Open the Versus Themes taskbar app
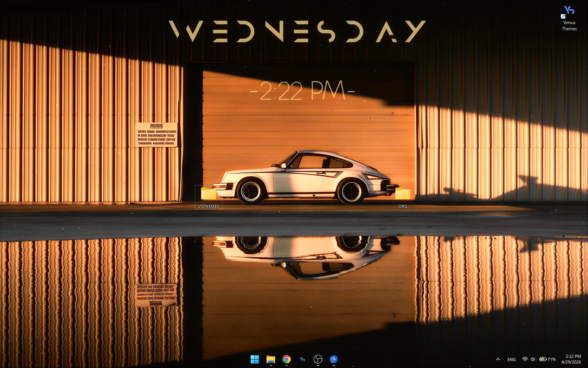 click(302, 359)
